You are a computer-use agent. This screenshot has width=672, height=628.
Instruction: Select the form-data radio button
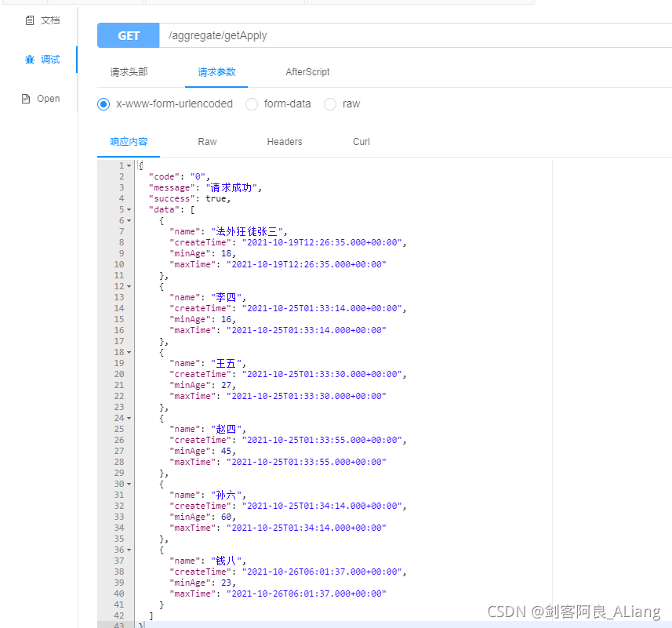click(252, 103)
